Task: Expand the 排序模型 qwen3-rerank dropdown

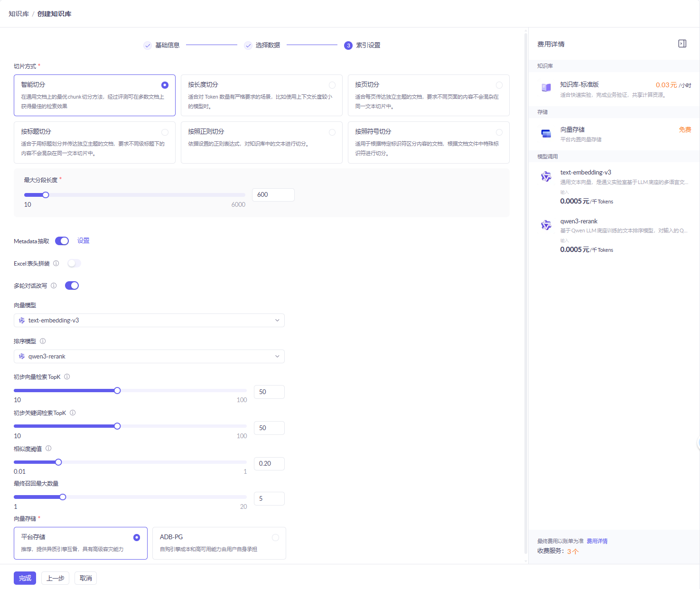Action: pos(149,357)
